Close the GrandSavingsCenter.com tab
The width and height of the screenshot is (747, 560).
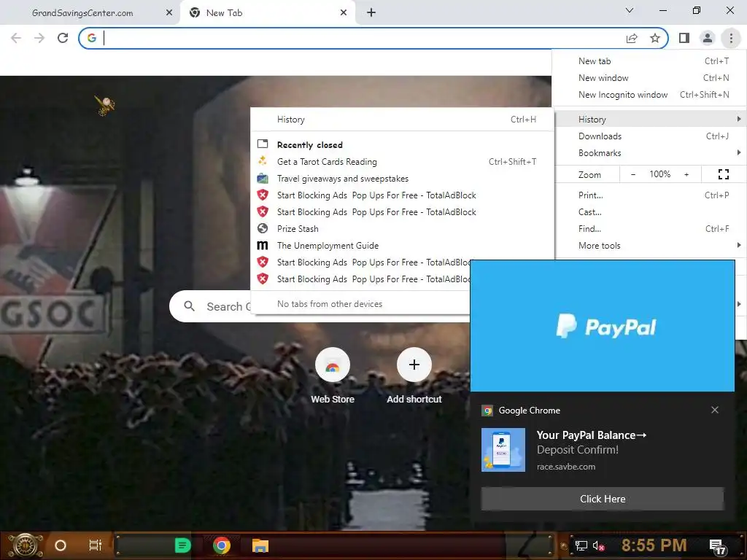pyautogui.click(x=169, y=13)
